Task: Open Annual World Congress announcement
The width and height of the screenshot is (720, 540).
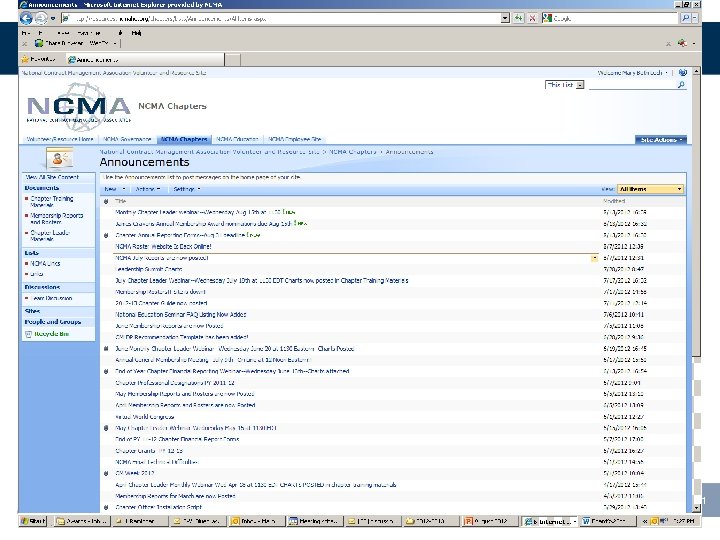Action: (145, 417)
